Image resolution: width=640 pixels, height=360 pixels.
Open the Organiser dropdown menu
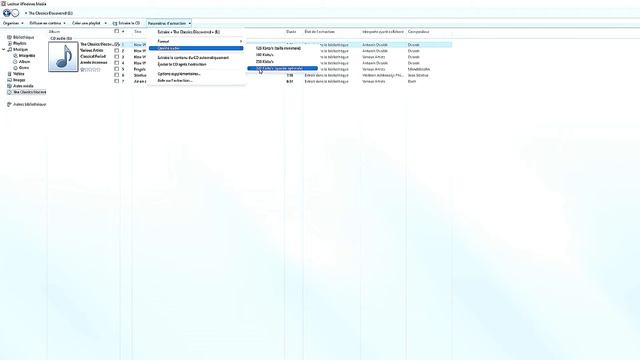pos(13,23)
